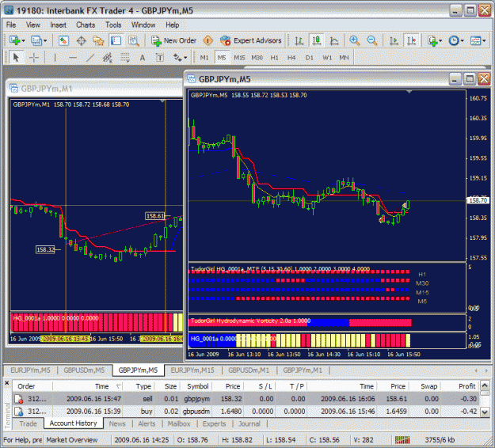
Task: Open the Journal tab in Terminal
Action: (x=249, y=423)
